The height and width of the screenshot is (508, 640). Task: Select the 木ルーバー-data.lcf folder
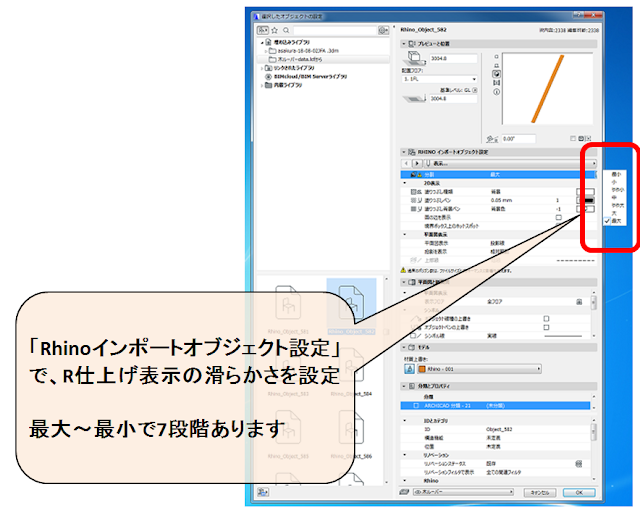pyautogui.click(x=300, y=60)
